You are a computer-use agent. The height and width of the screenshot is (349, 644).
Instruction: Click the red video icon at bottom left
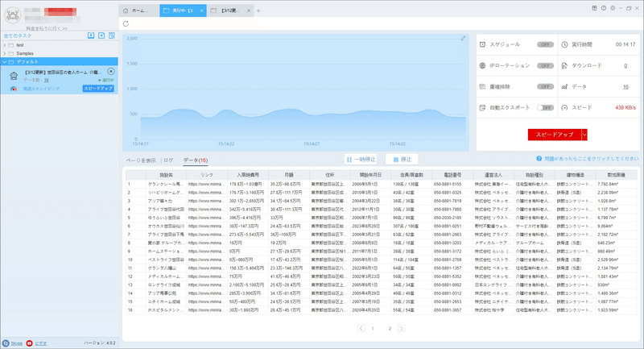pos(29,343)
